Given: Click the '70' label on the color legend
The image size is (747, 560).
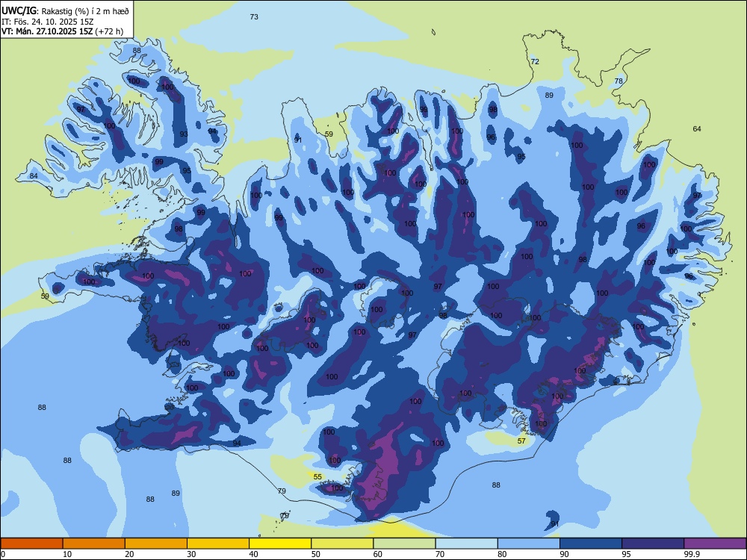Looking at the screenshot, I should pyautogui.click(x=440, y=554).
